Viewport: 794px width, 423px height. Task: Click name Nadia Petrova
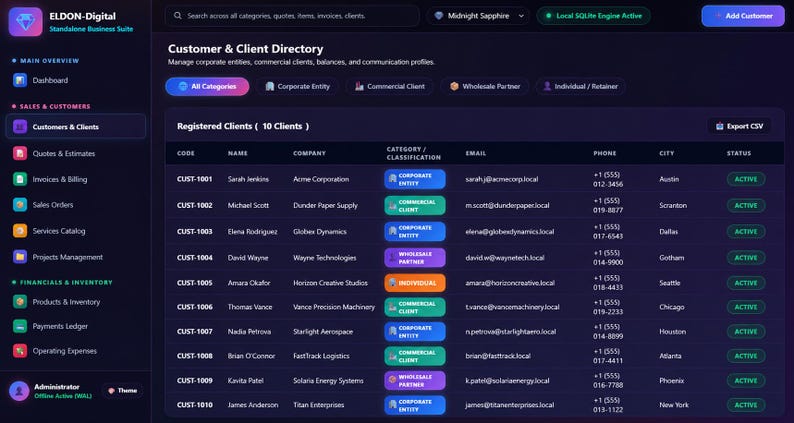[249, 331]
